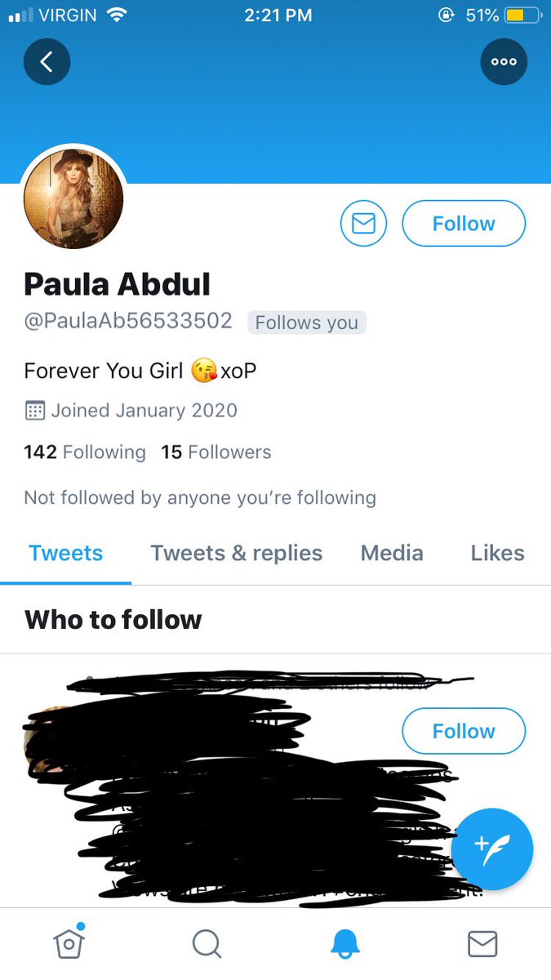Open the Media tab
This screenshot has height=980, width=551.
[x=392, y=553]
